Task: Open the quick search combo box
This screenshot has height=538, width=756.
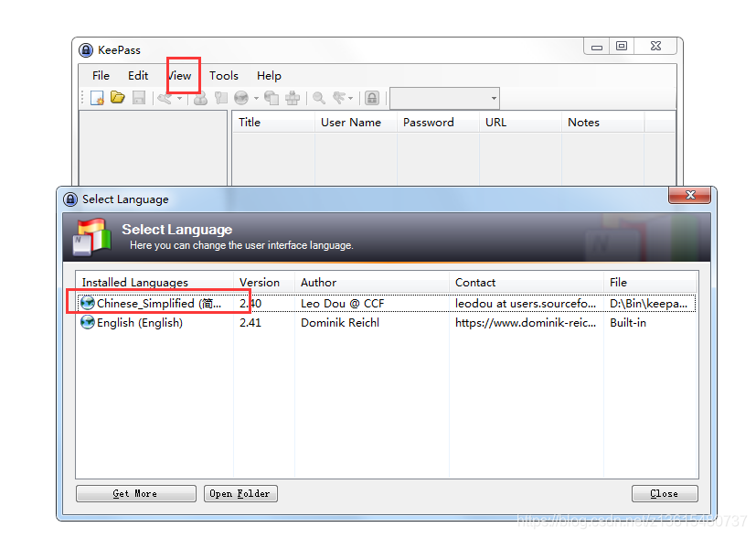Action: [444, 99]
